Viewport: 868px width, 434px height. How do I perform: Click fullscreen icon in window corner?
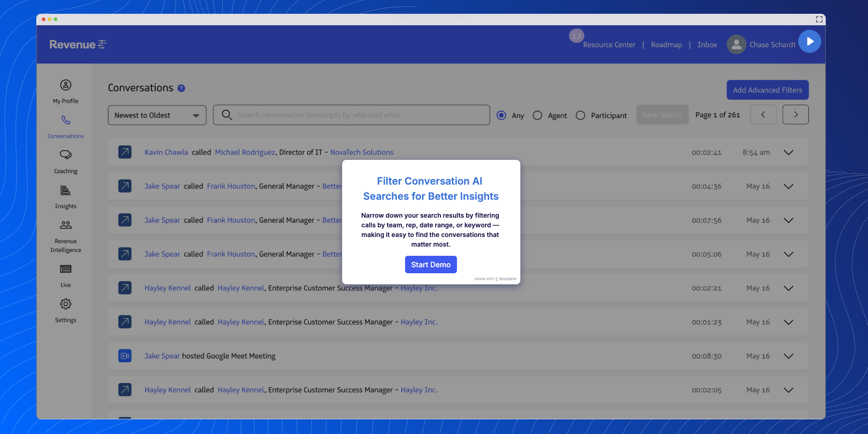[x=819, y=19]
